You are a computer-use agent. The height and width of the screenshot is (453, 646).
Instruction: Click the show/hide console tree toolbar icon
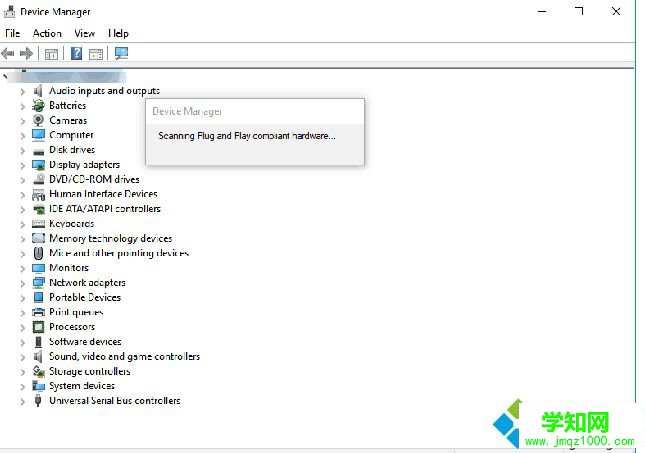pyautogui.click(x=51, y=54)
